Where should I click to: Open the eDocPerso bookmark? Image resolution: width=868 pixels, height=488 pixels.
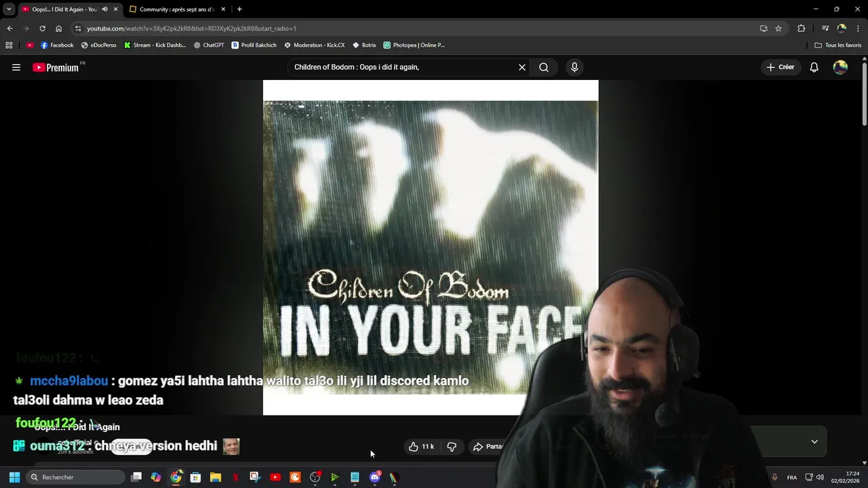pos(98,45)
